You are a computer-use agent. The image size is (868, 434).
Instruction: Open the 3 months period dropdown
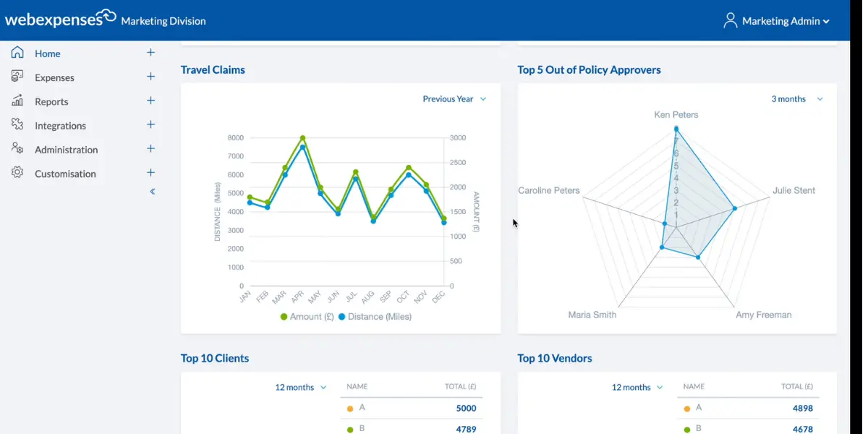[x=796, y=99]
